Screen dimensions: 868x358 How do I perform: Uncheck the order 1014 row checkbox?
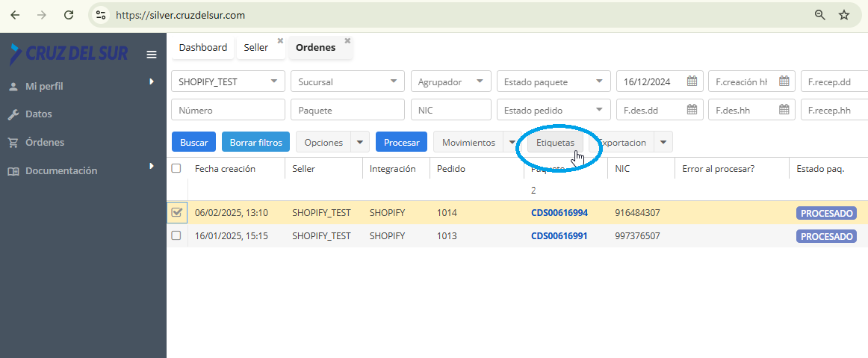coord(177,213)
